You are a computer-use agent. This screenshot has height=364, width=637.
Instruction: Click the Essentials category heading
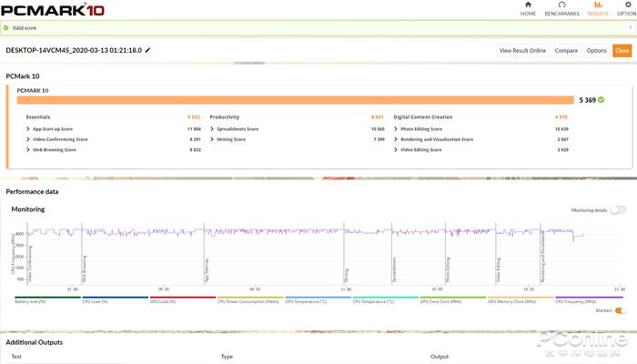pyautogui.click(x=38, y=117)
